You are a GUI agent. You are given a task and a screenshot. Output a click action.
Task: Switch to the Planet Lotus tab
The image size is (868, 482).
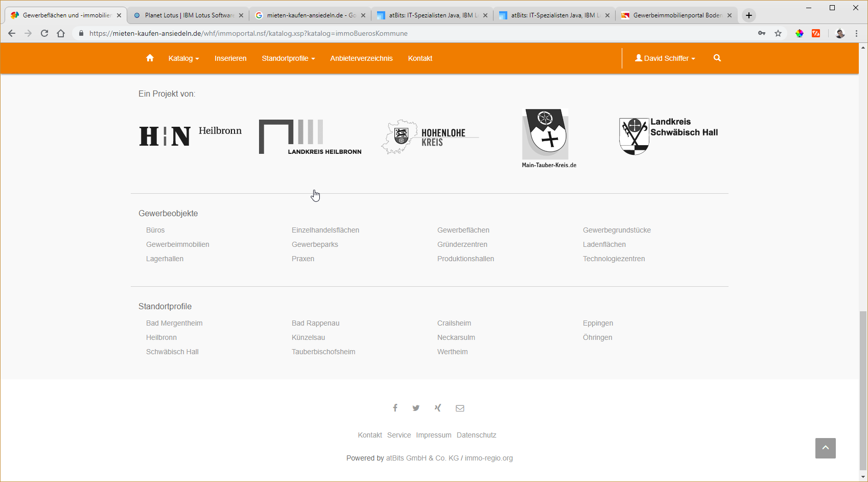187,15
